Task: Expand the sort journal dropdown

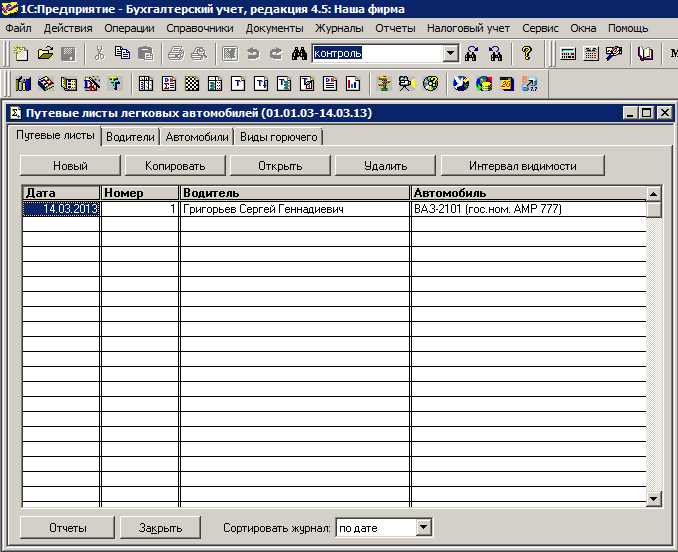Action: 423,527
